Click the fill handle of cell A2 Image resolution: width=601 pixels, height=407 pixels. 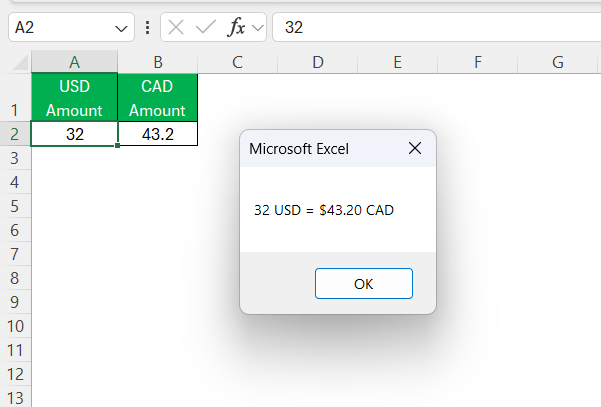(117, 146)
